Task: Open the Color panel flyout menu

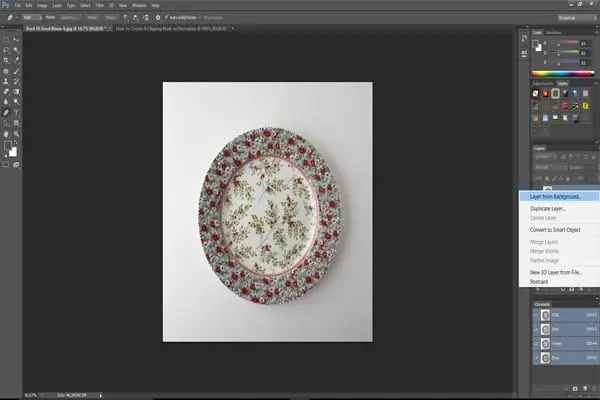Action: pyautogui.click(x=595, y=33)
